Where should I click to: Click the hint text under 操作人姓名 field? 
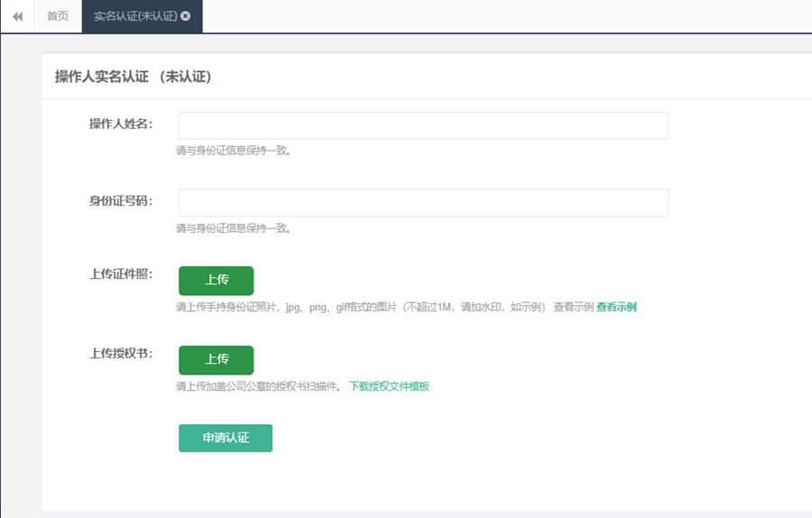234,151
